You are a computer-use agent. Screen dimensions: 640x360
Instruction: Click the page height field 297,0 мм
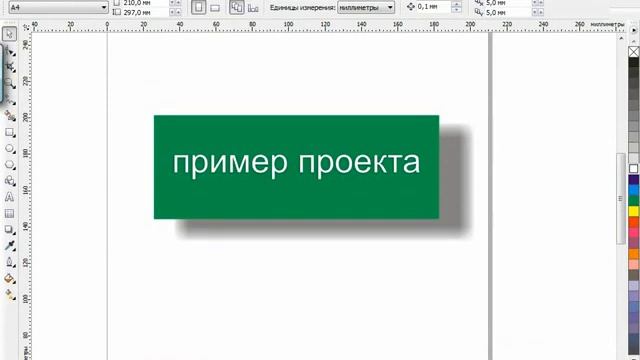point(145,13)
